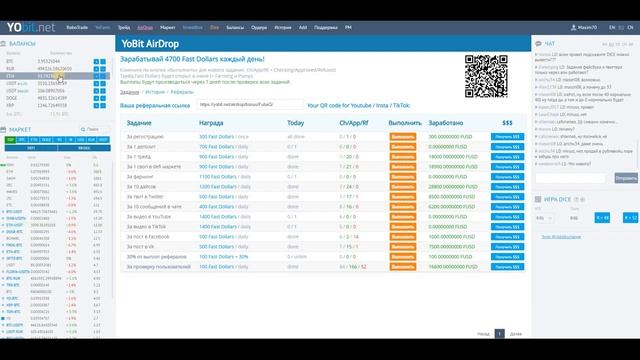The width and height of the screenshot is (640, 360).
Task: Click the 300 Fast Dollars reward link
Action: click(216, 137)
